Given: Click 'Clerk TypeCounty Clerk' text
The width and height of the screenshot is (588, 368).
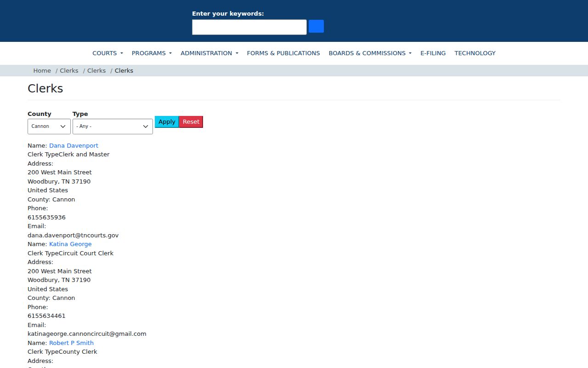Looking at the screenshot, I should [62, 352].
